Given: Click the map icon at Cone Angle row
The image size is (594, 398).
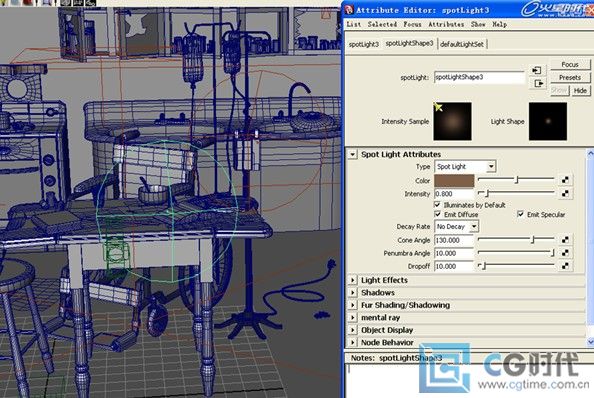Looking at the screenshot, I should coord(565,240).
